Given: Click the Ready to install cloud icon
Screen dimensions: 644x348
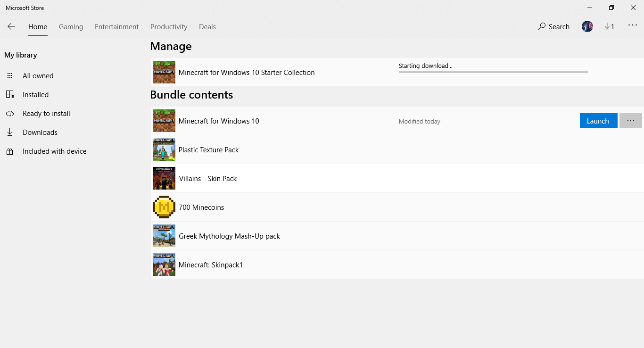Looking at the screenshot, I should click(10, 114).
